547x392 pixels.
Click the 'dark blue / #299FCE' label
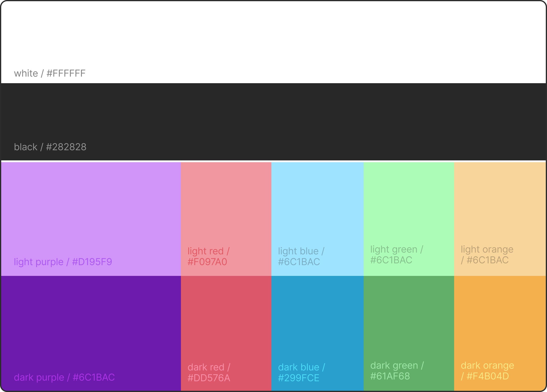(x=302, y=372)
